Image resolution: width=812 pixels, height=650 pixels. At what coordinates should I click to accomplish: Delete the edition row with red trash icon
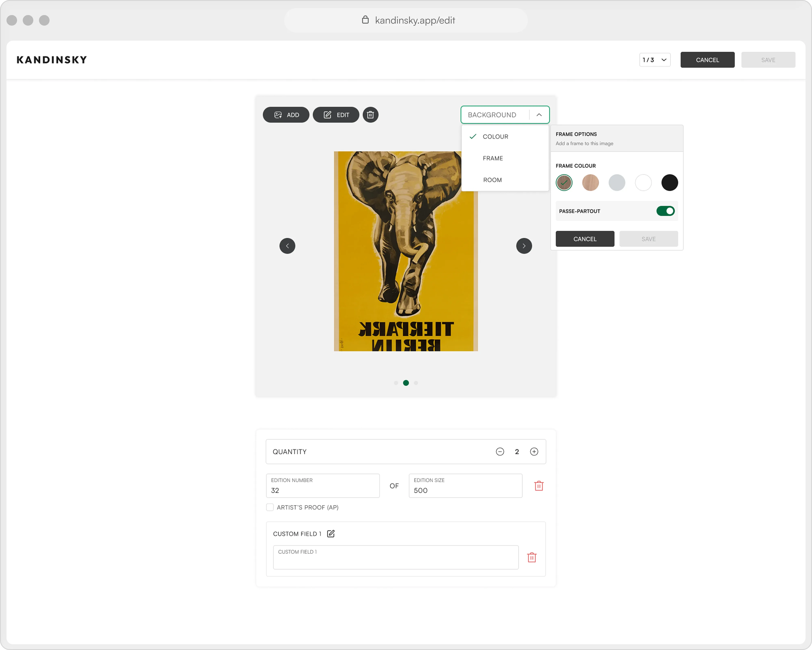click(539, 486)
